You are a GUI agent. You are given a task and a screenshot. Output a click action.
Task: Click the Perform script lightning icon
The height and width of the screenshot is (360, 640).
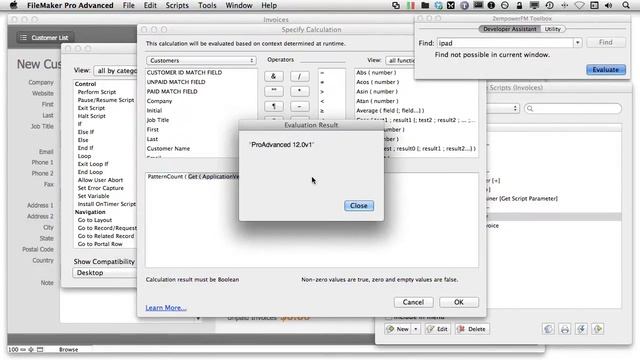(581, 329)
